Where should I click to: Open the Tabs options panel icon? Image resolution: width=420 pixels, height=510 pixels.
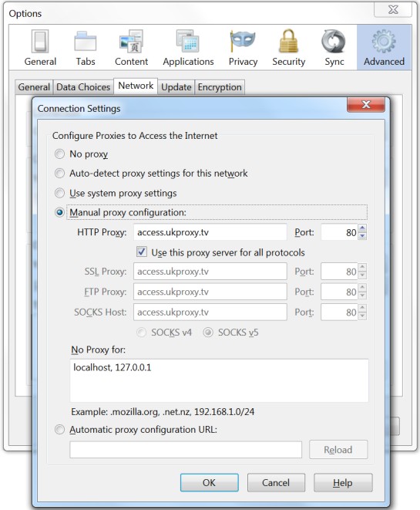pos(86,48)
